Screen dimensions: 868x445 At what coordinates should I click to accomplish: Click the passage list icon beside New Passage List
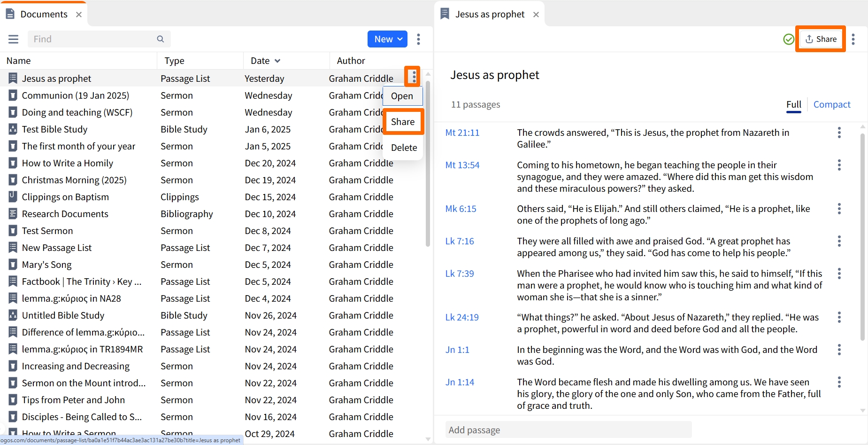13,248
